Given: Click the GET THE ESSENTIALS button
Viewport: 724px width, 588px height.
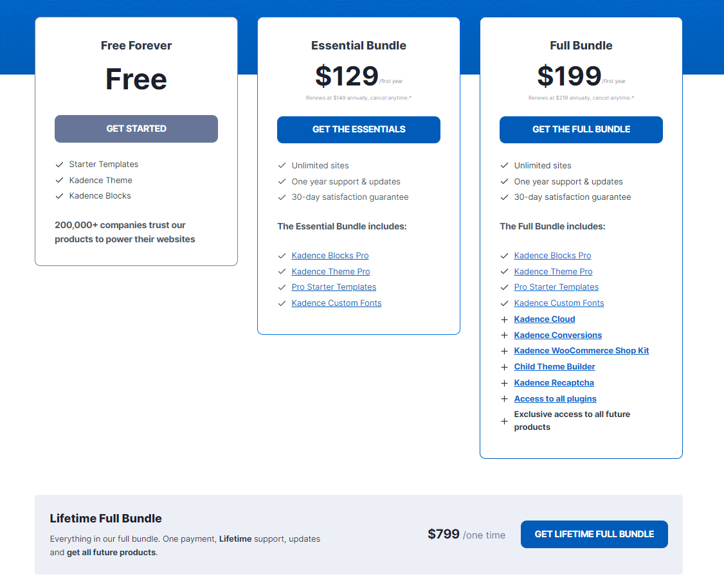Looking at the screenshot, I should click(359, 129).
